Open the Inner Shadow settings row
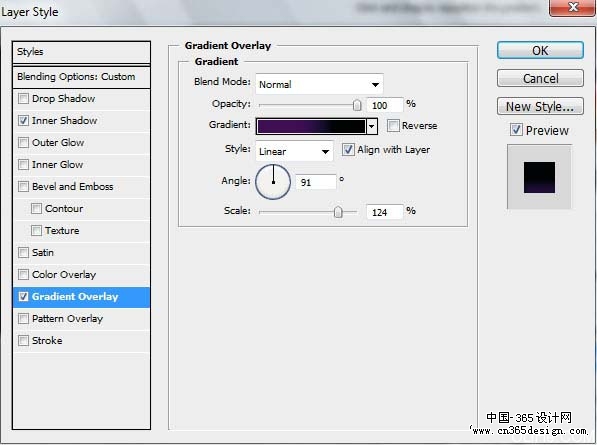Screen dimensions: 597x445 [x=81, y=121]
